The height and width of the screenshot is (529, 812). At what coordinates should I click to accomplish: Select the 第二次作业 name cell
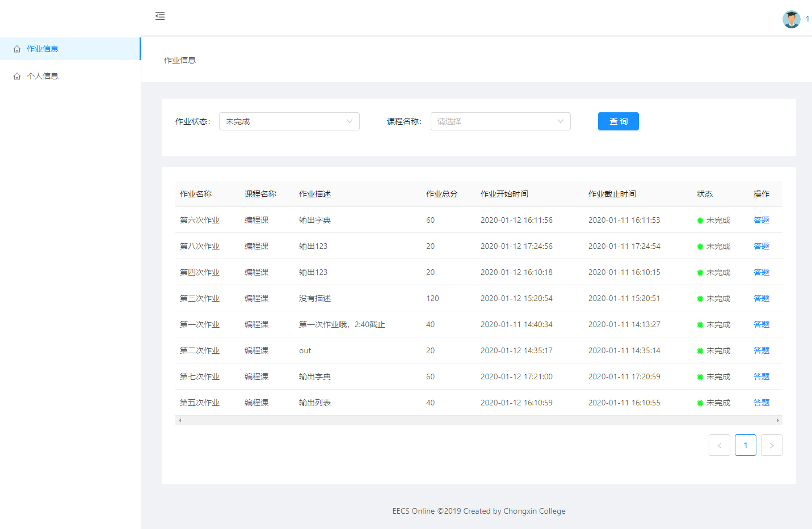(x=200, y=350)
